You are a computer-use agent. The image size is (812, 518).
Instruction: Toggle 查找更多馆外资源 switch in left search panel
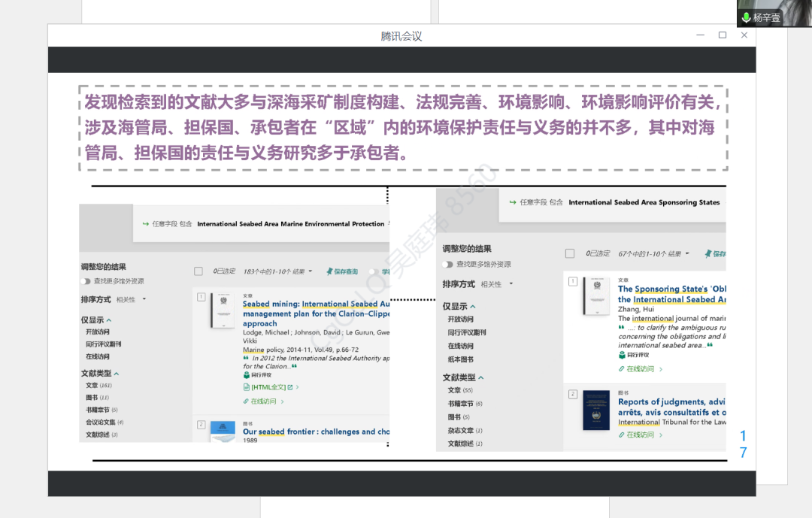pyautogui.click(x=86, y=281)
